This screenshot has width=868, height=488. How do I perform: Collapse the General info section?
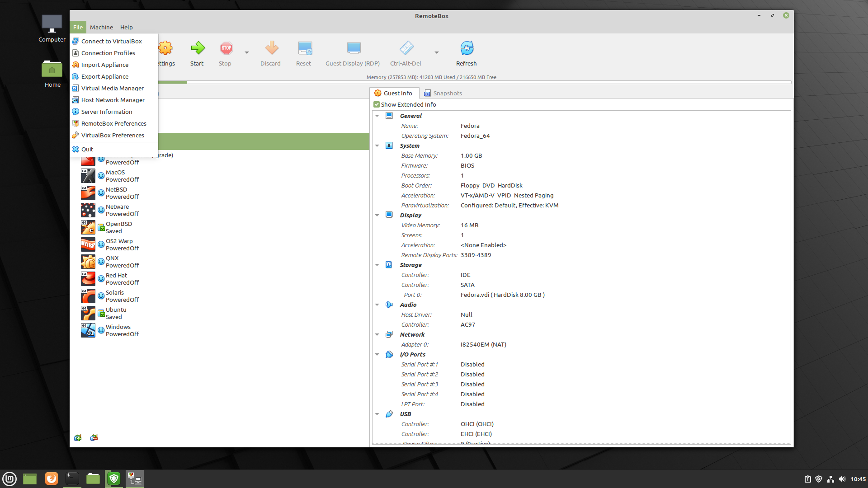[x=377, y=116]
